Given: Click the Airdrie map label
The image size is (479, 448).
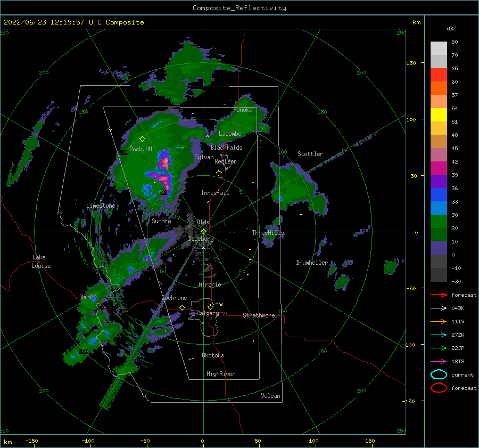Looking at the screenshot, I should [210, 284].
